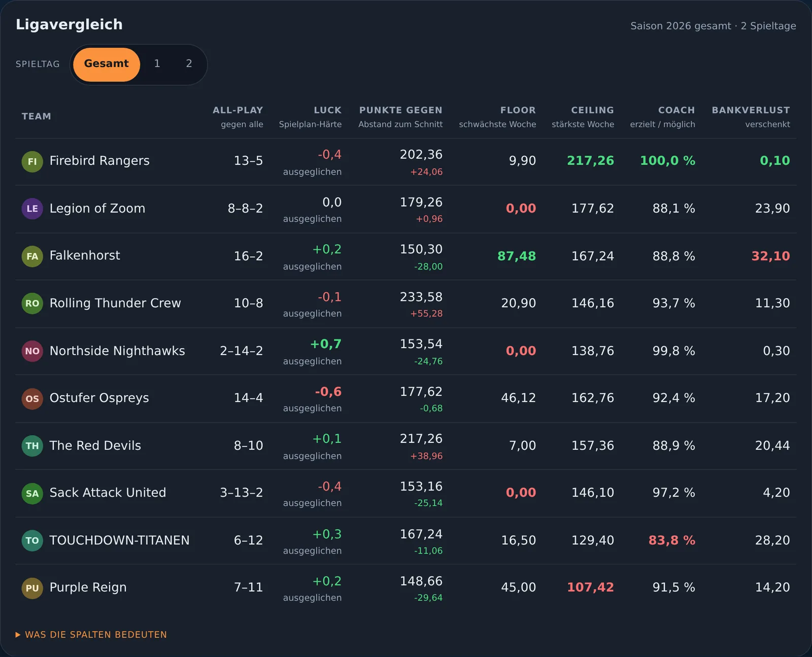Select the Gesamt matchday tab
This screenshot has width=812, height=657.
click(107, 64)
